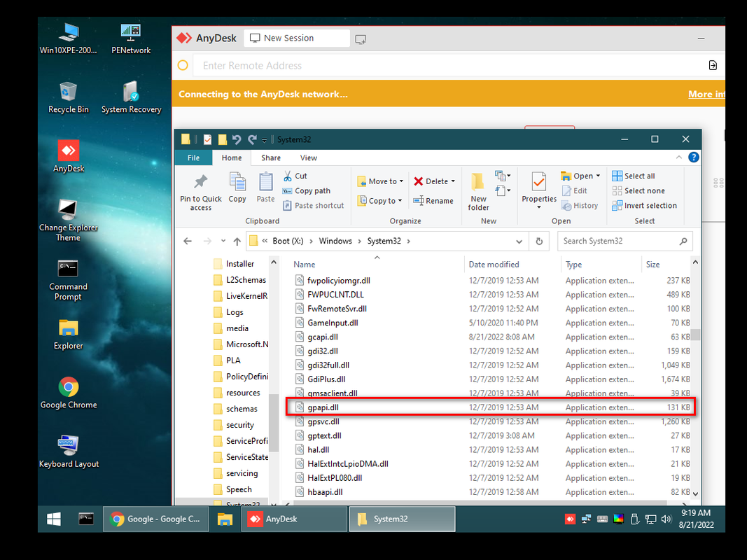
Task: Select the gdi32full.dll file
Action: (x=491, y=365)
